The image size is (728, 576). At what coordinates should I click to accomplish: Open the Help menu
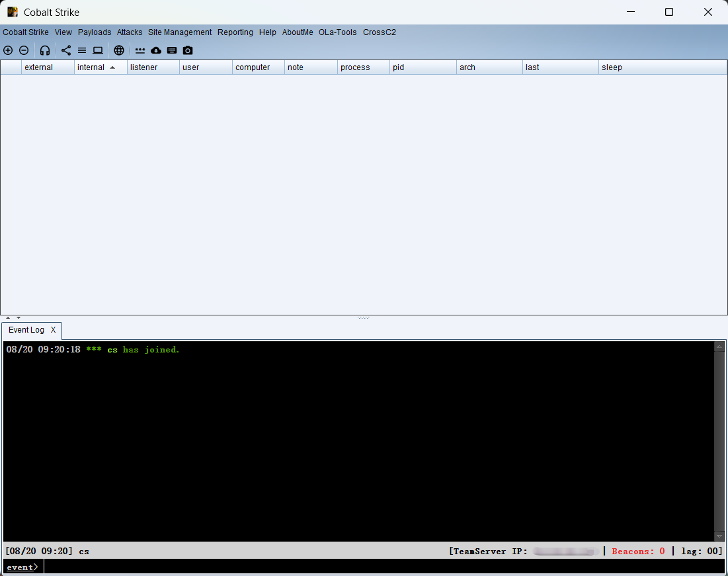point(267,32)
